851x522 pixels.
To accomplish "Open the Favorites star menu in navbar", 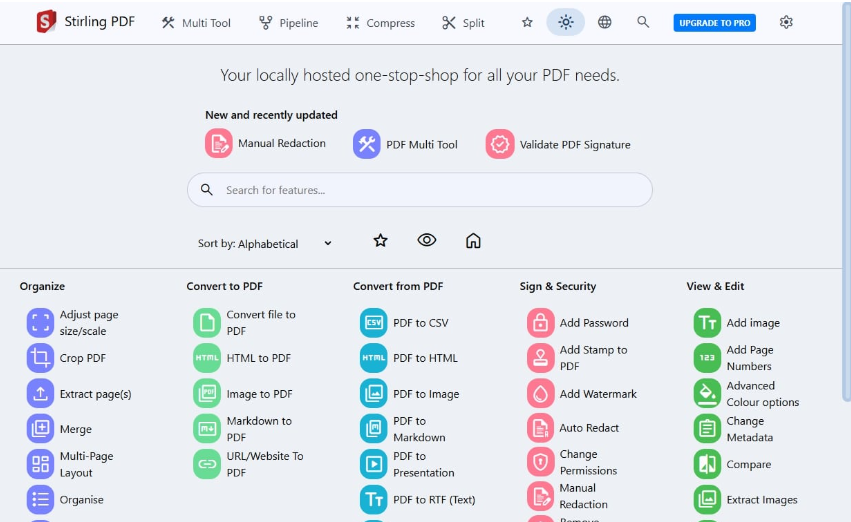I will [527, 22].
